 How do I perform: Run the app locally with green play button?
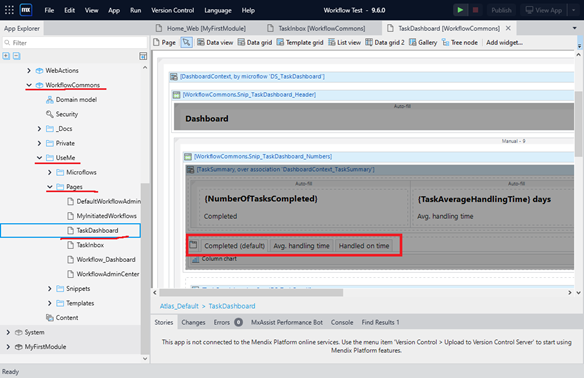coord(460,10)
